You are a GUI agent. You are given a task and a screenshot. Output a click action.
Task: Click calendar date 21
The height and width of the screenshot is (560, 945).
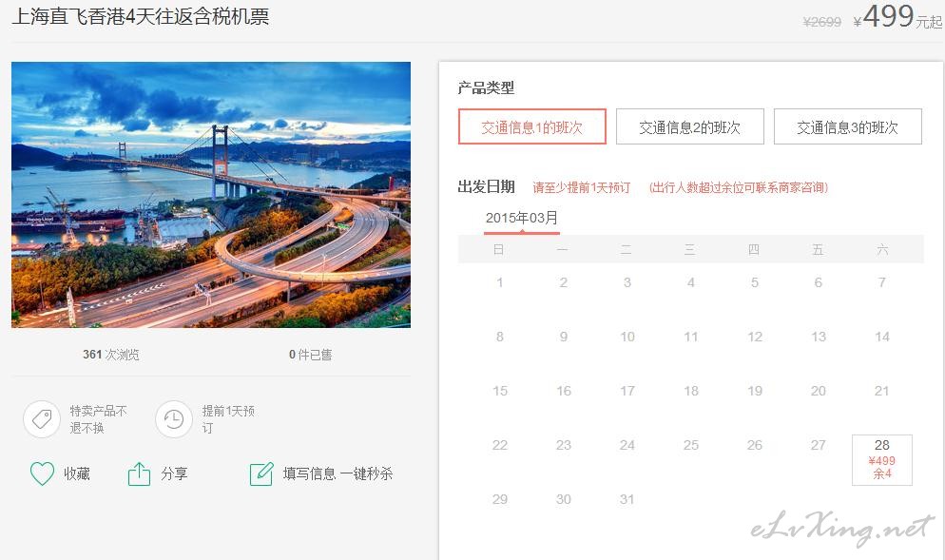pos(881,391)
